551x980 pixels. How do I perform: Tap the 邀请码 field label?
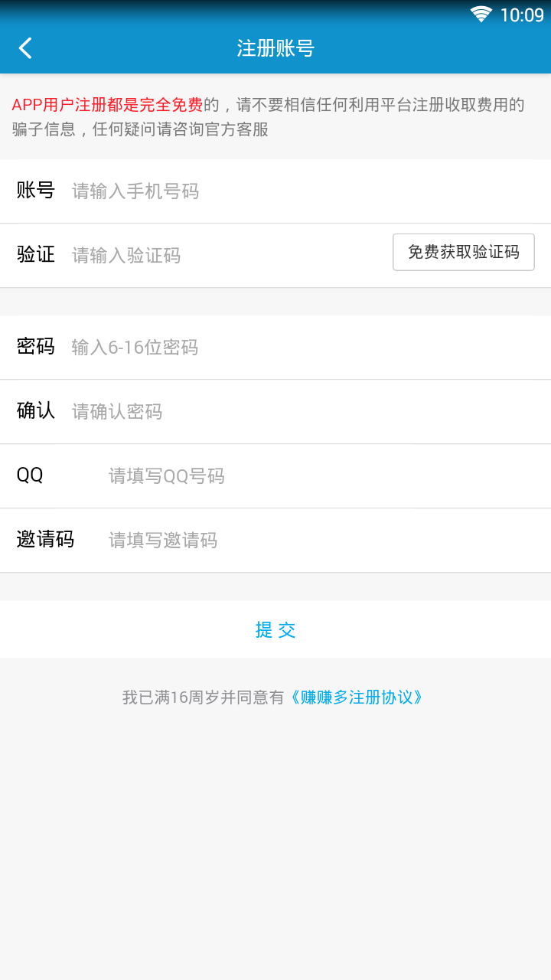coord(45,540)
